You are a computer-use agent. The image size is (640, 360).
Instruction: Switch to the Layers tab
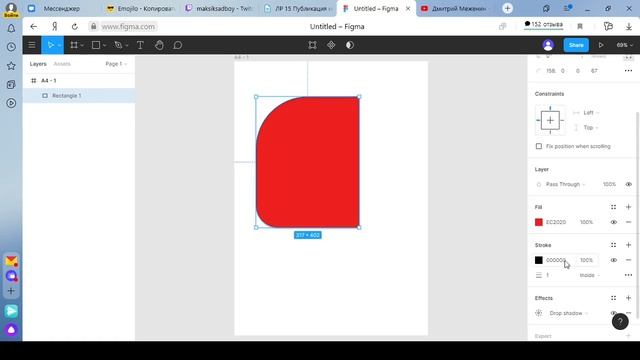click(x=38, y=64)
